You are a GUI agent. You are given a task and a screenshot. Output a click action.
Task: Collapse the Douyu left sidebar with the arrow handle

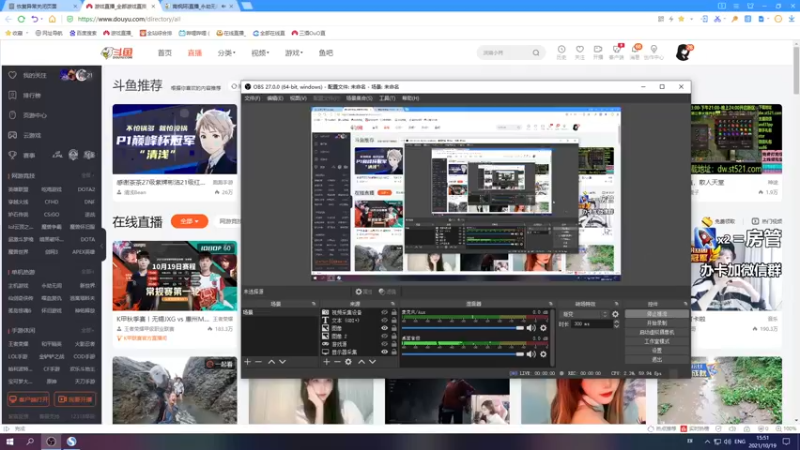click(102, 245)
